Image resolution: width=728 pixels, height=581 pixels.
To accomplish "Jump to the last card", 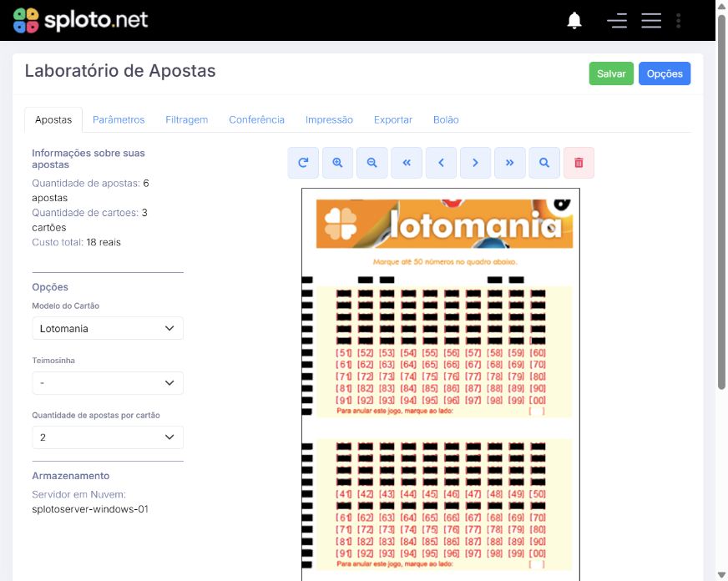I will [510, 163].
